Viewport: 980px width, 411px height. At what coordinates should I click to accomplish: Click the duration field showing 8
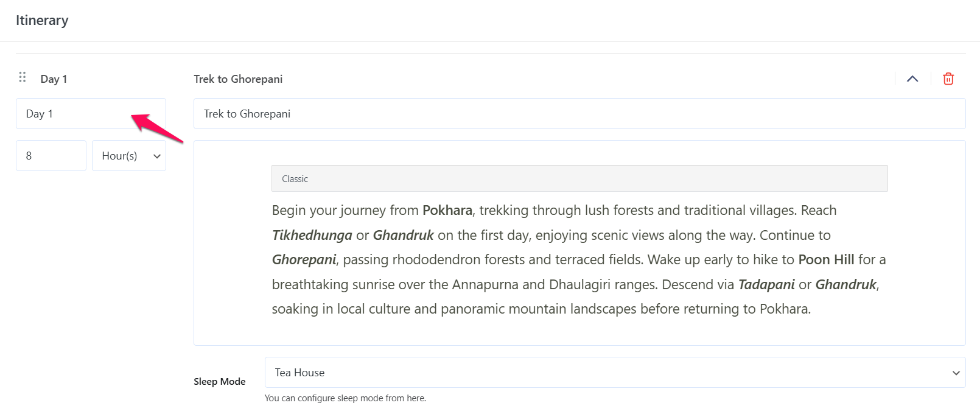pyautogui.click(x=51, y=156)
